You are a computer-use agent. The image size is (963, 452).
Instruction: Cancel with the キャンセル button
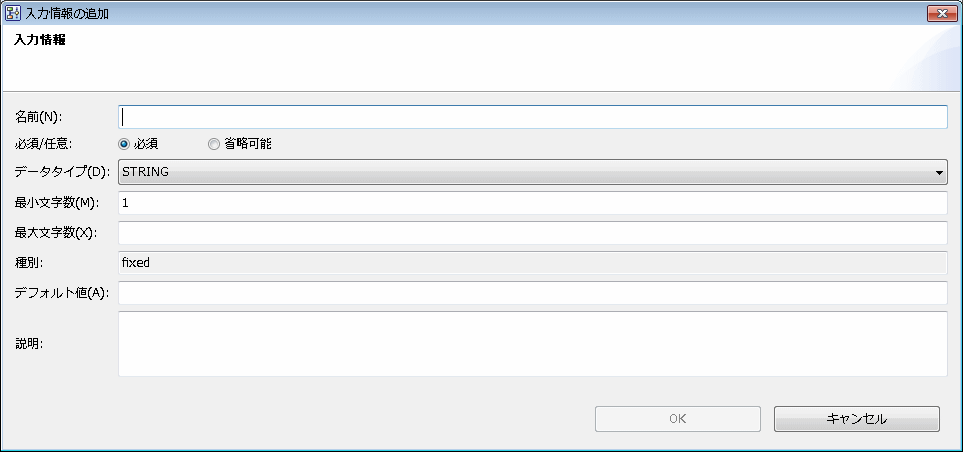(857, 419)
